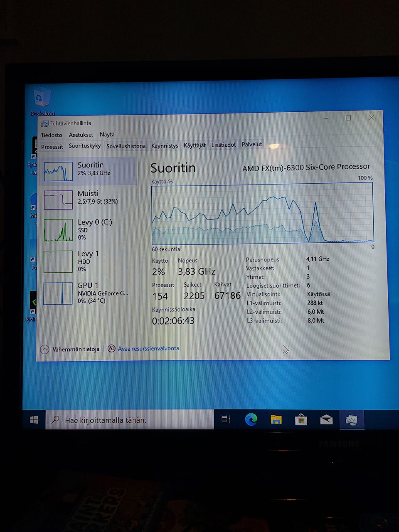Open Avaa resurssienvalvonta link
Screen dimensions: 399x532
point(148,348)
